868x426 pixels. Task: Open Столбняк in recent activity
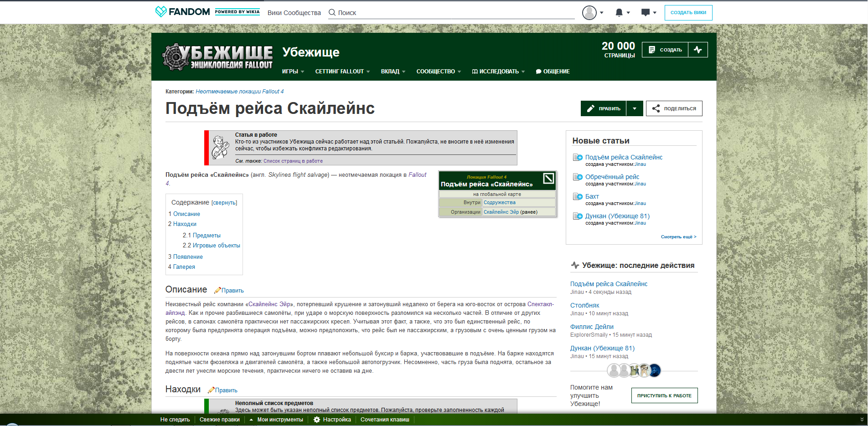tap(584, 305)
